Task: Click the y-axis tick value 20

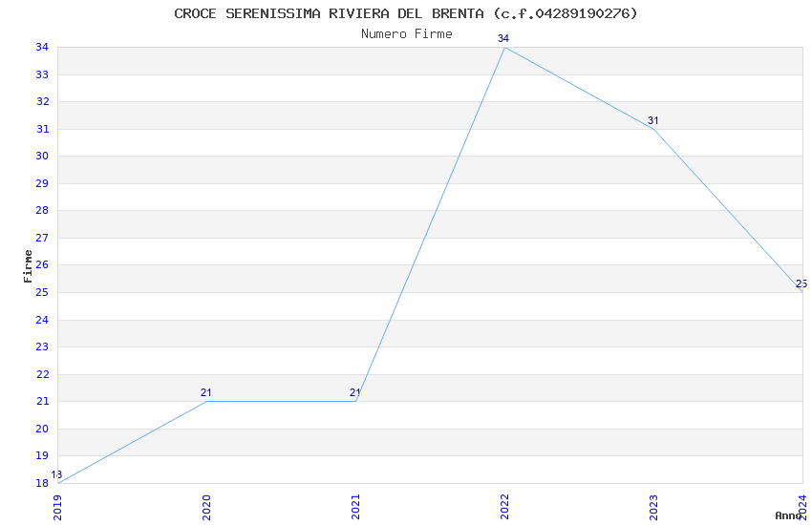Action: point(42,429)
